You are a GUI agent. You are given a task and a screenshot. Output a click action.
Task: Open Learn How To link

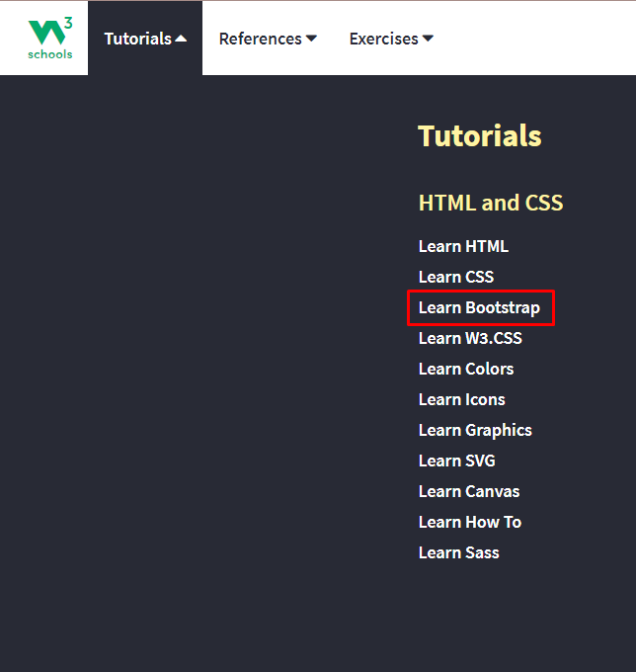(x=470, y=522)
